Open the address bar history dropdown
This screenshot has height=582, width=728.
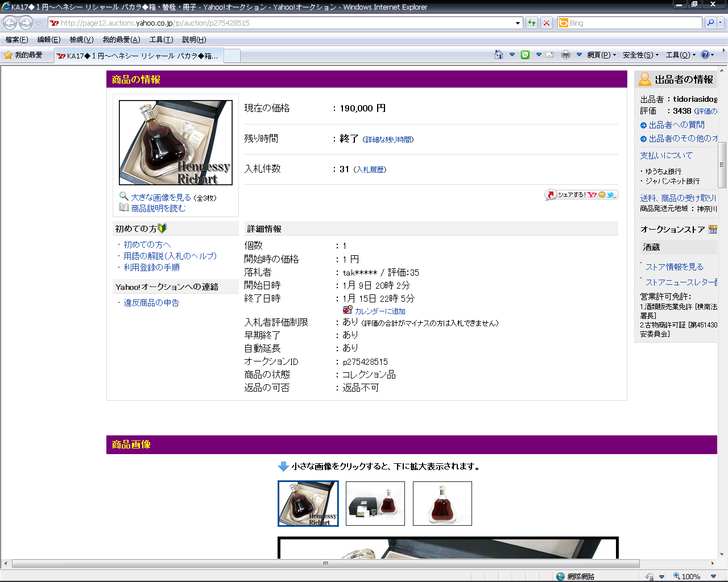[x=518, y=23]
